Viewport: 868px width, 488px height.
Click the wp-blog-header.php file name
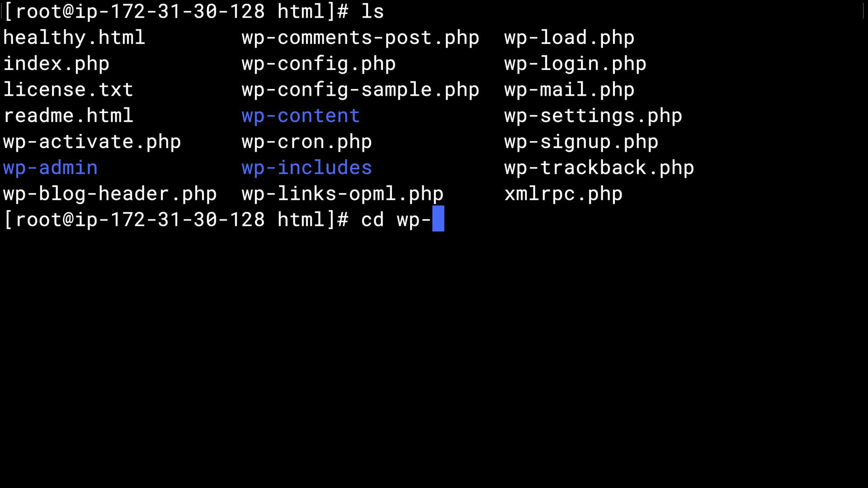click(110, 194)
